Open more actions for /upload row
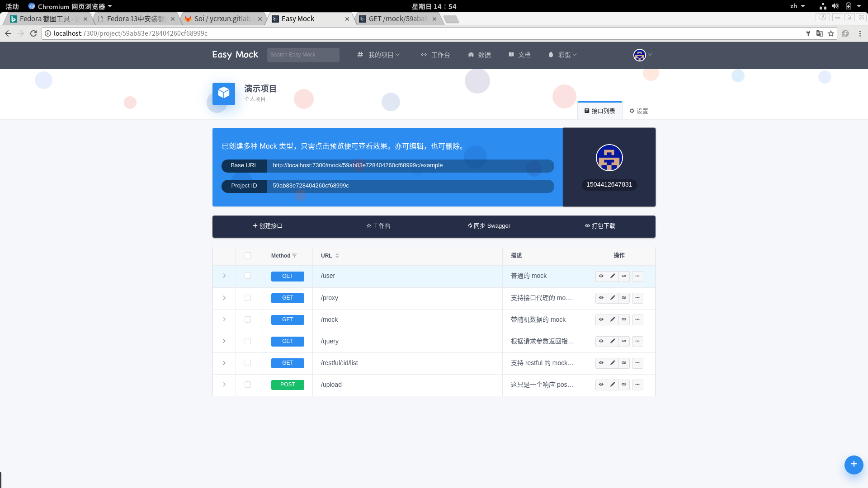Viewport: 868px width, 488px height. (637, 385)
